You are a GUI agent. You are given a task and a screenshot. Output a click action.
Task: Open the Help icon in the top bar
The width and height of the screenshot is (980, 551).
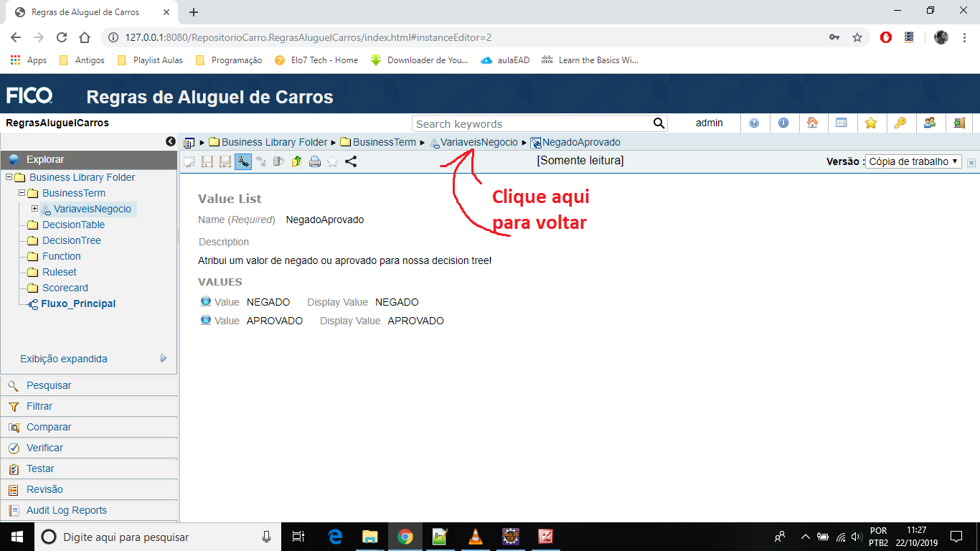click(755, 123)
